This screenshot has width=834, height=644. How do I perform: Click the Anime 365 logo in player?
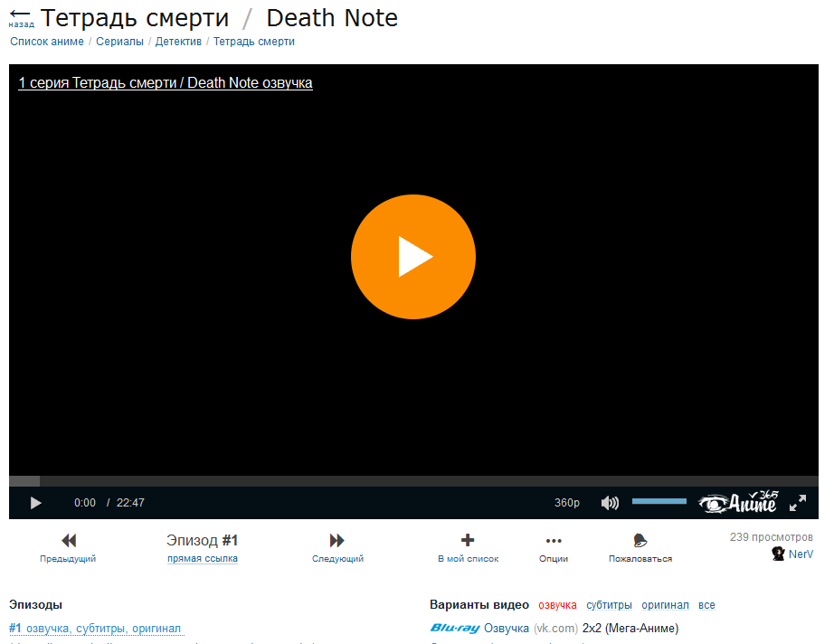tap(738, 502)
